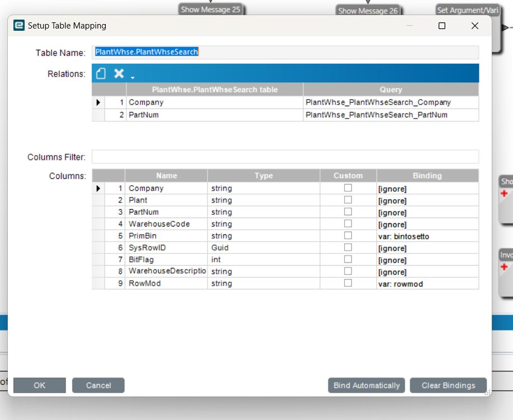This screenshot has height=420, width=513.
Task: Click the int type cell for BitFlag
Action: pyautogui.click(x=263, y=259)
